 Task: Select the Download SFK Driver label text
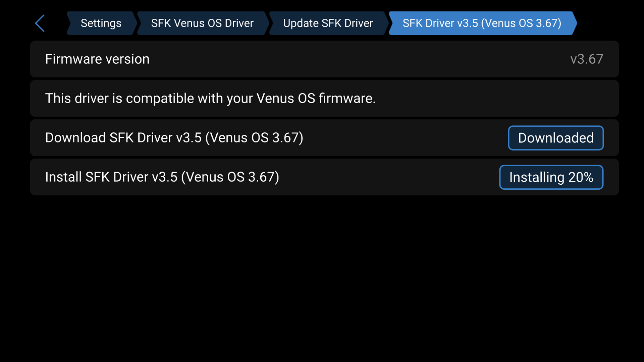tap(174, 138)
